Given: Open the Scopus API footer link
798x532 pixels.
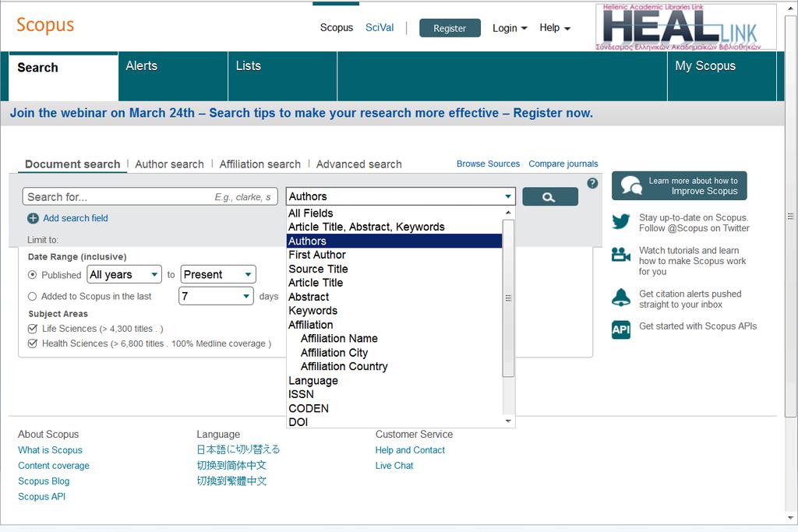Looking at the screenshot, I should point(42,496).
